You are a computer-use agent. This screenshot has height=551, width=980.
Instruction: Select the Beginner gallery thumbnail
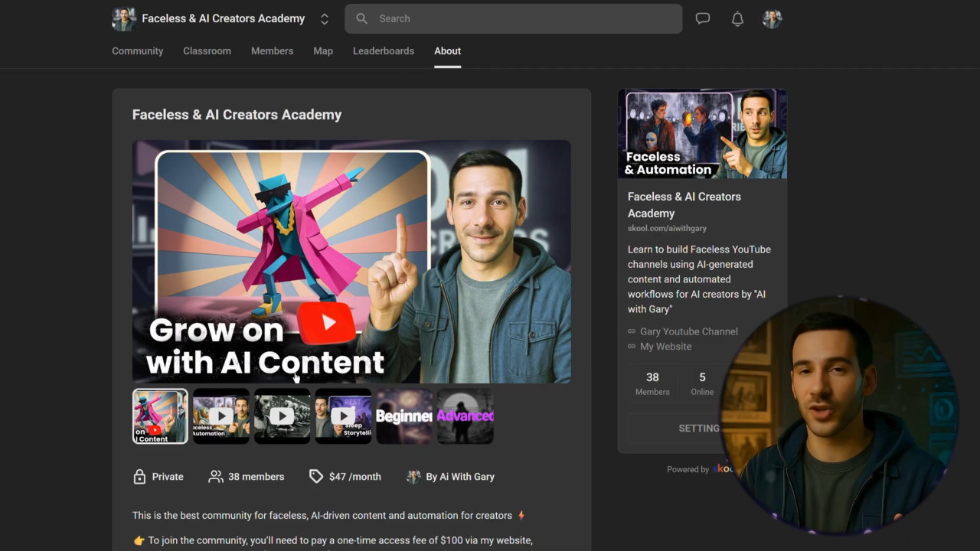point(404,416)
